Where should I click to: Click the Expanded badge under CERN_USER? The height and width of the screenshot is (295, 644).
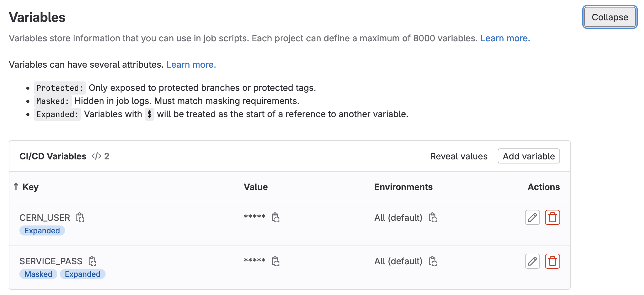coord(42,230)
